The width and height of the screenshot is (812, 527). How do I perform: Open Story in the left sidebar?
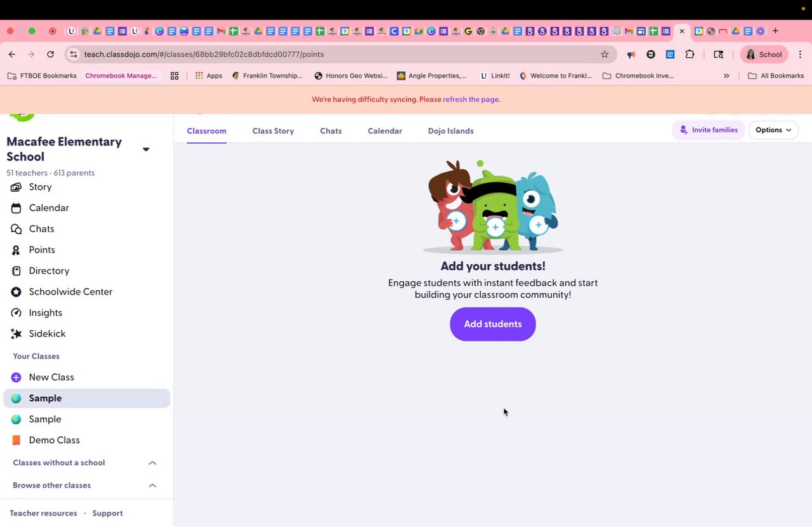[40, 187]
